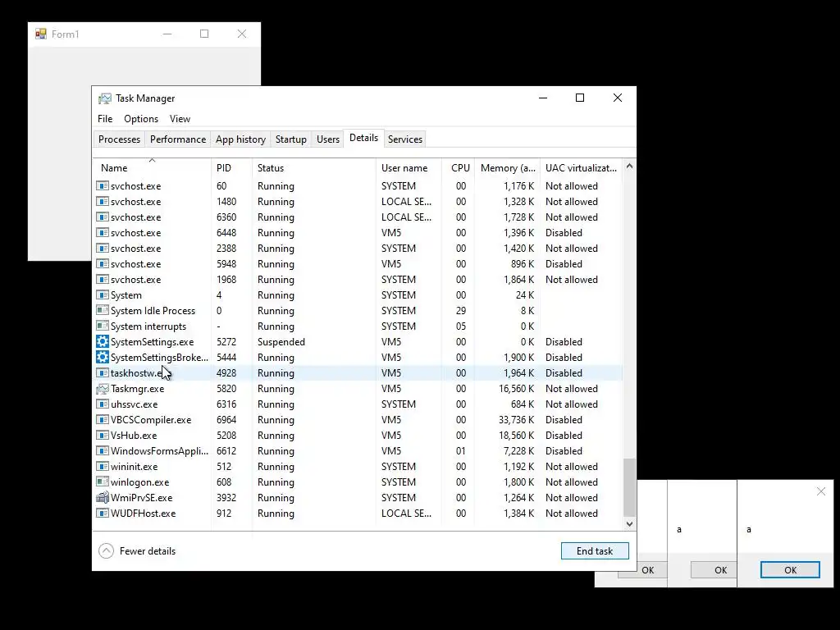The width and height of the screenshot is (840, 630).
Task: Select the winlogon.exe process name
Action: [x=139, y=482]
